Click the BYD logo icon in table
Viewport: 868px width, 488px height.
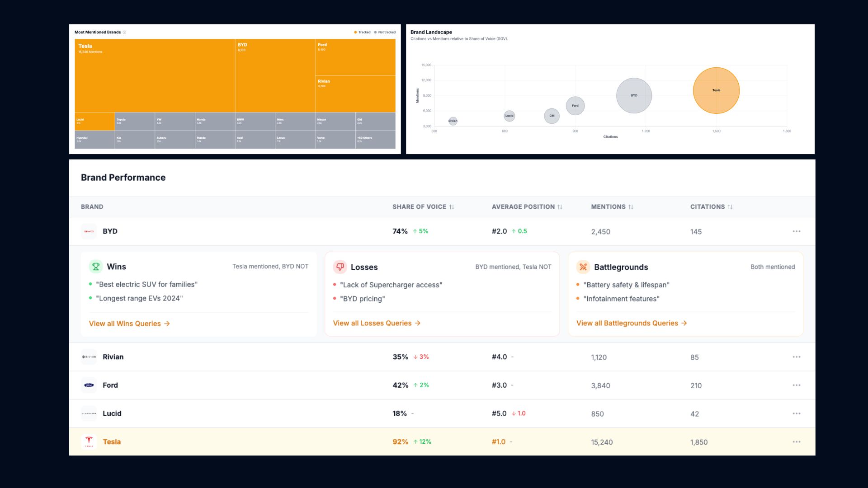(x=89, y=231)
